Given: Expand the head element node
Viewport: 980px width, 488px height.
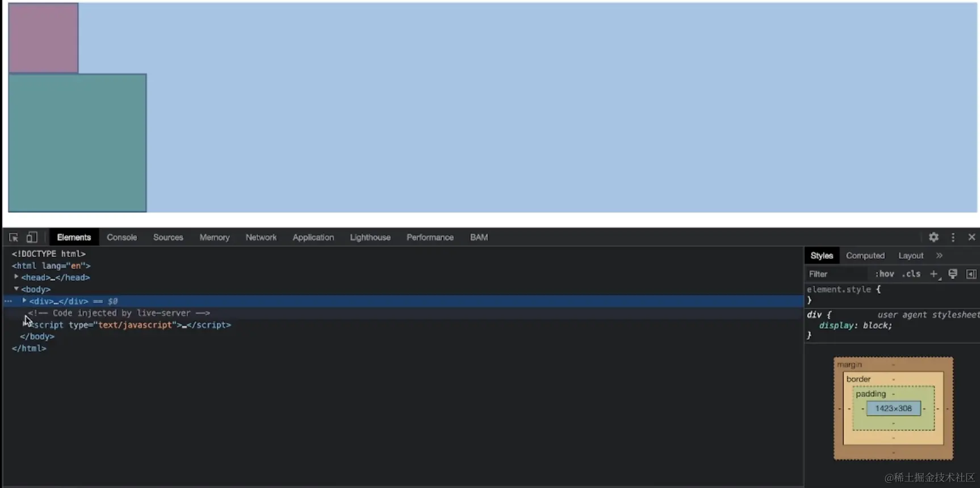Looking at the screenshot, I should click(16, 277).
